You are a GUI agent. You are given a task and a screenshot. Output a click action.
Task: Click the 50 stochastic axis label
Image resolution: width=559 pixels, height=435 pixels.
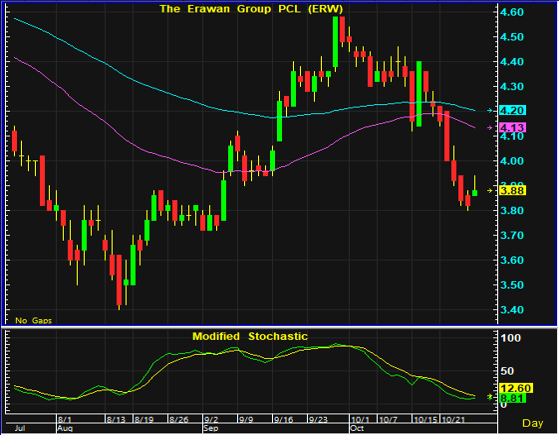[507, 371]
